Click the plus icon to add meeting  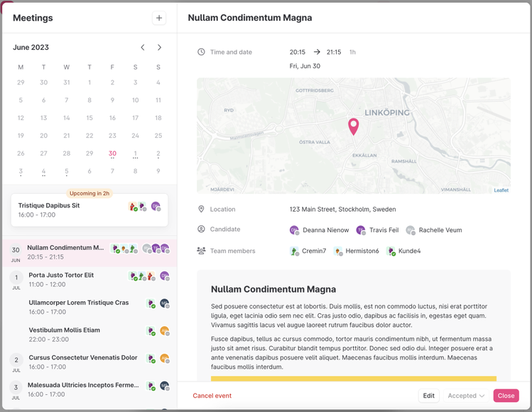[158, 18]
